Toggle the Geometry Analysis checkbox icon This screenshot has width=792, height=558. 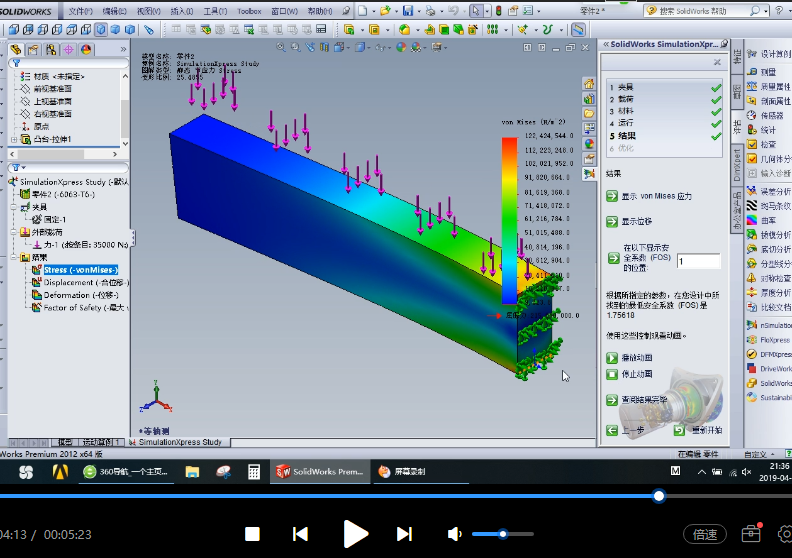click(x=752, y=159)
